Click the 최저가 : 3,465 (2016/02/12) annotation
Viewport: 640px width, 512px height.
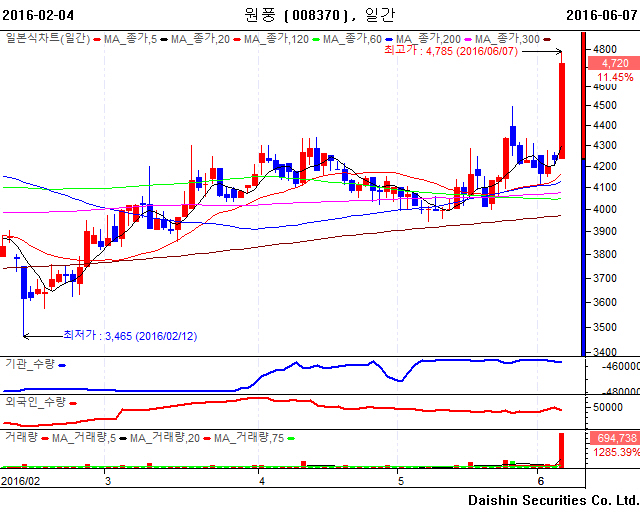(130, 336)
